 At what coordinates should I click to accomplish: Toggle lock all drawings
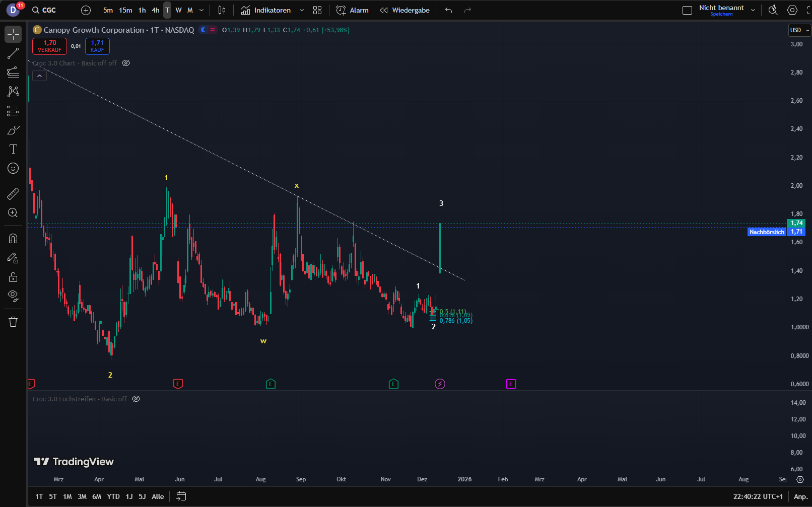(x=13, y=277)
